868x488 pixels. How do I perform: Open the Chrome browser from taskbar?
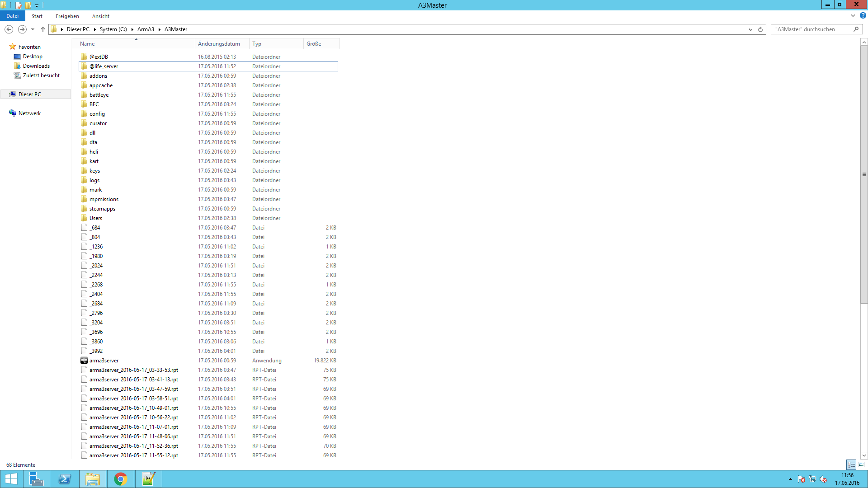pyautogui.click(x=121, y=479)
